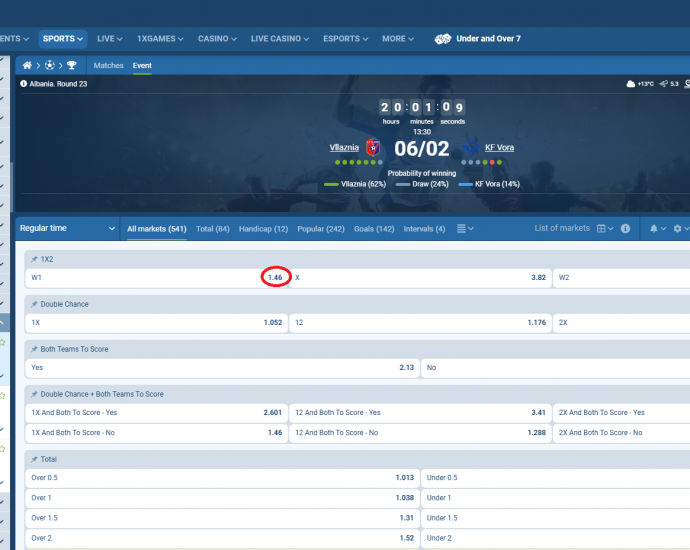Bet on Over 1 at 1.038

click(x=223, y=498)
